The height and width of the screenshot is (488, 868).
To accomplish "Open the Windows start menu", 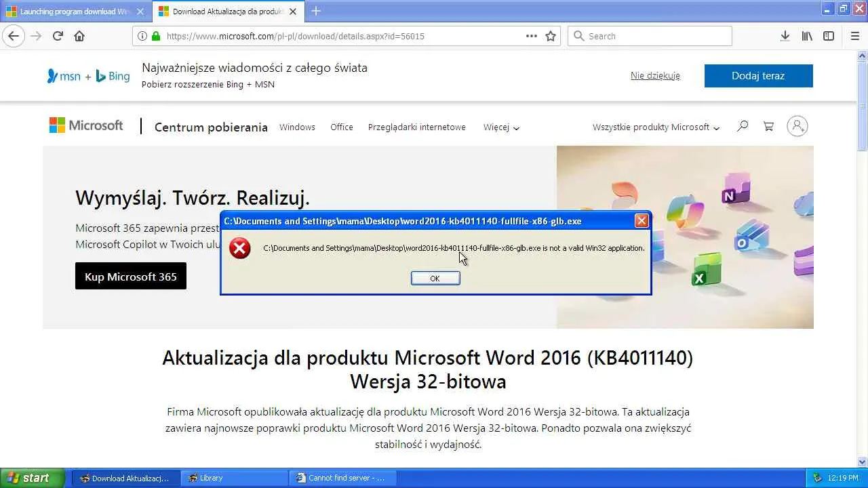I will pyautogui.click(x=33, y=478).
